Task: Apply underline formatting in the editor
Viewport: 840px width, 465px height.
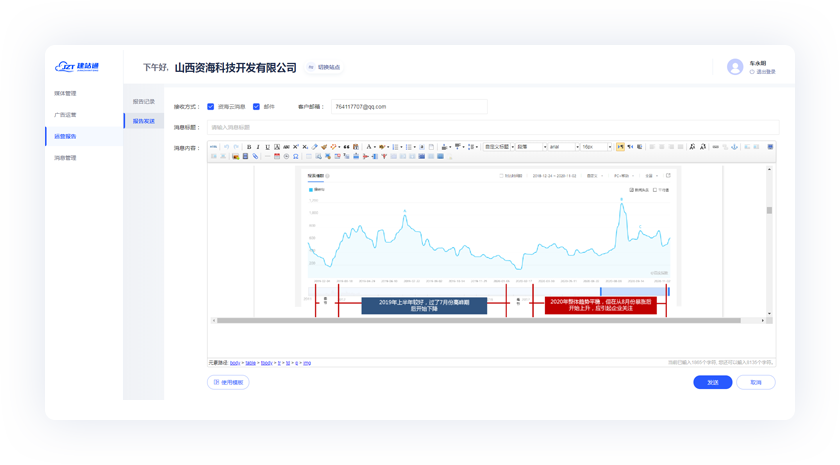Action: coord(267,147)
